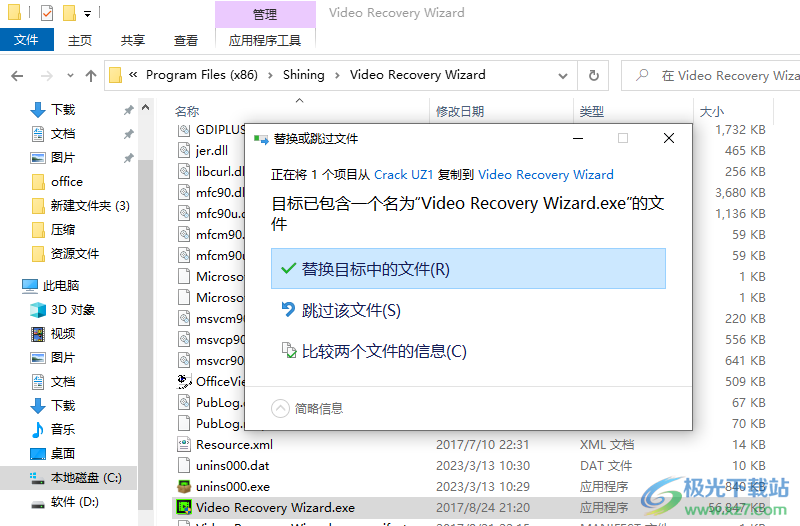The height and width of the screenshot is (526, 800).
Task: Select the unins000.dat file
Action: coord(232,465)
